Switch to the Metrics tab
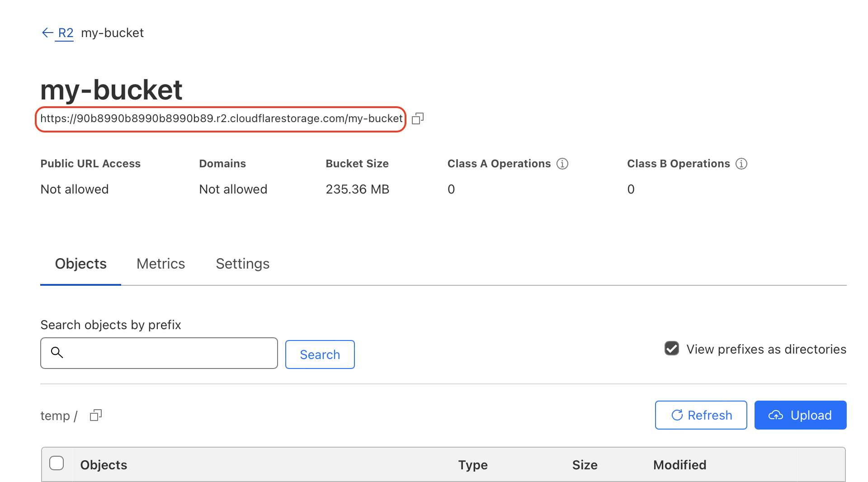 160,264
